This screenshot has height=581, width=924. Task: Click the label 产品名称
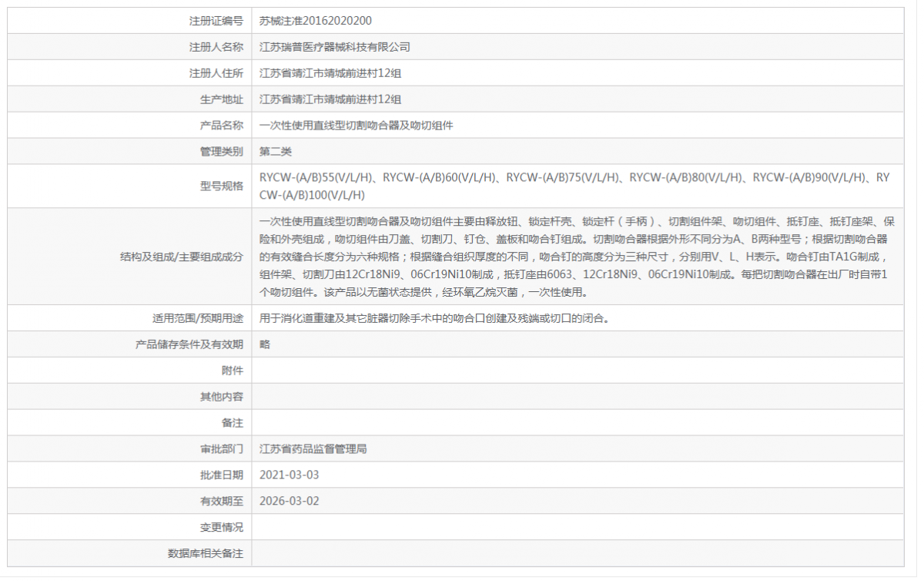(x=222, y=125)
